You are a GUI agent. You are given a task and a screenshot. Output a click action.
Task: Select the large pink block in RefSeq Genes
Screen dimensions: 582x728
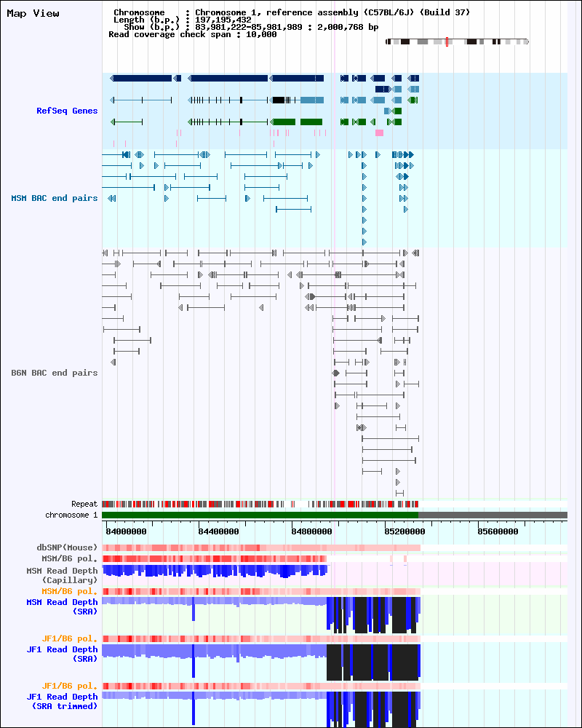point(379,132)
